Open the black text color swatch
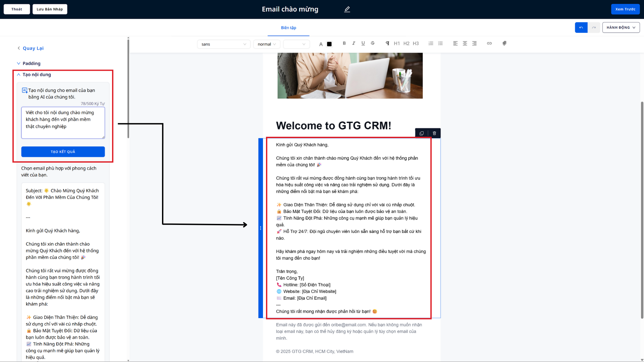 [x=329, y=44]
